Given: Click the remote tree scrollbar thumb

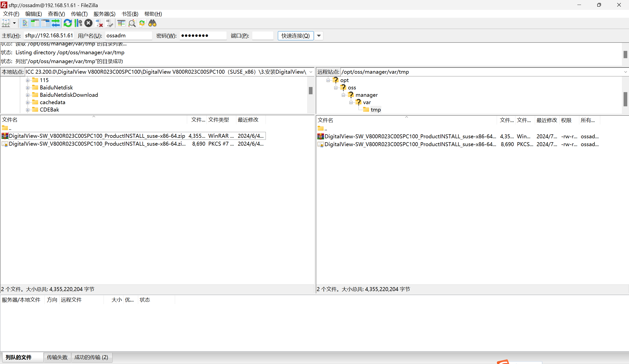Looking at the screenshot, I should tap(625, 99).
